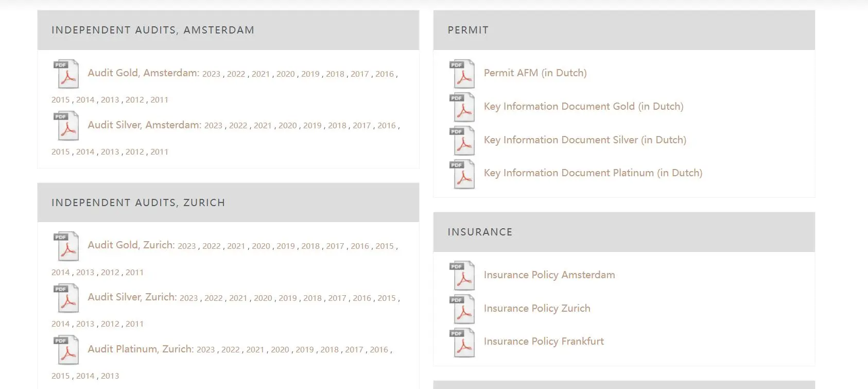Open the 2021 Audit Platinum, Zurich report
The image size is (868, 389).
(x=255, y=350)
